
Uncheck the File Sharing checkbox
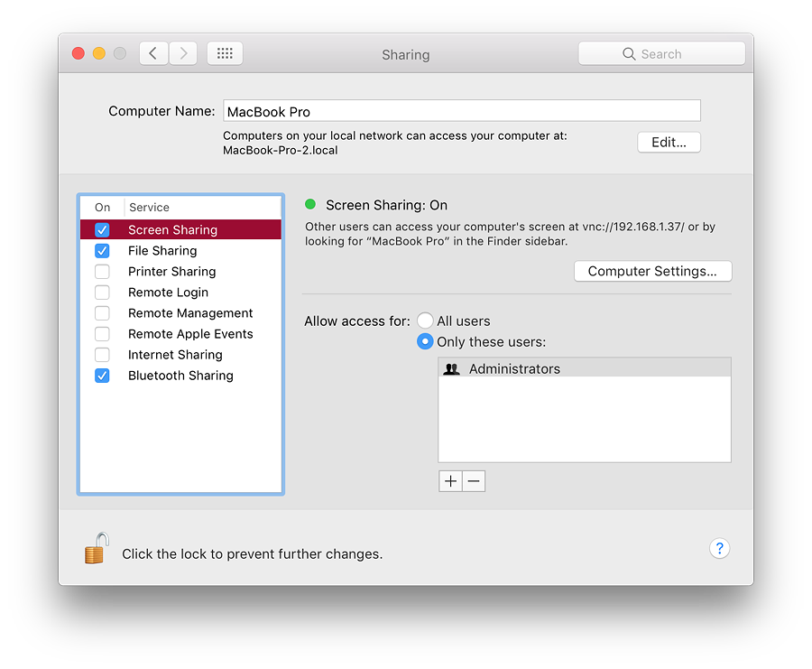click(x=102, y=251)
